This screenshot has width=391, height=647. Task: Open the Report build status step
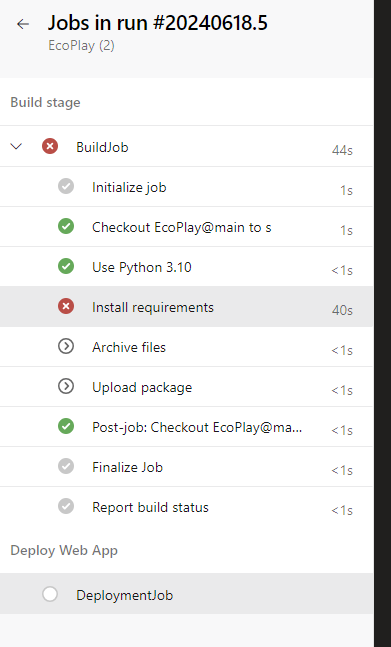coord(186,507)
